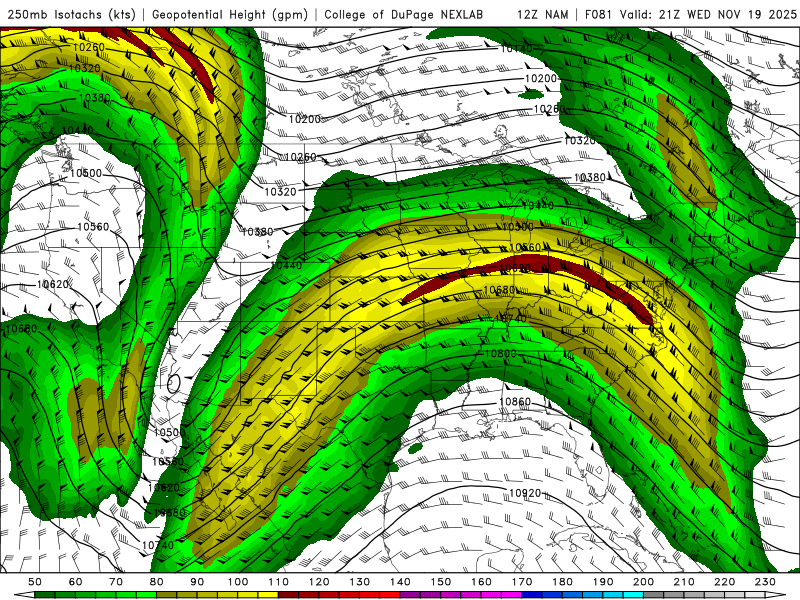Click the 'F081 Valid: 21Z WED NOV 19 2025' text

tap(691, 14)
